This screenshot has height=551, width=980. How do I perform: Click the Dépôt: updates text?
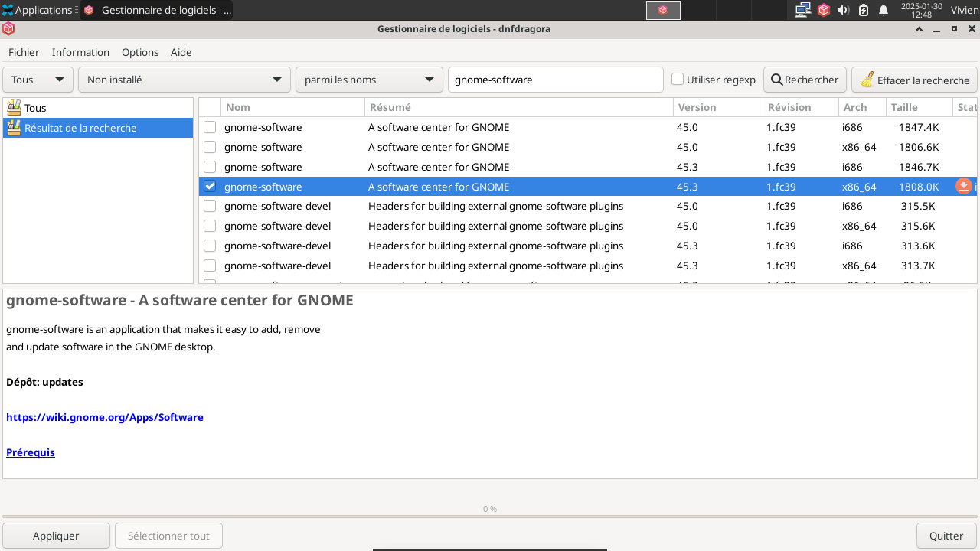(x=44, y=382)
